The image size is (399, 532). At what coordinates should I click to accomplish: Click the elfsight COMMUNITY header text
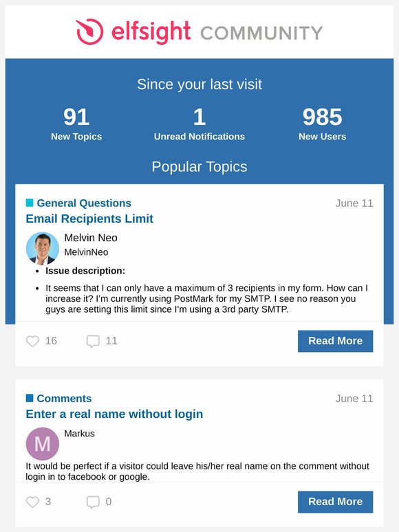click(x=217, y=32)
